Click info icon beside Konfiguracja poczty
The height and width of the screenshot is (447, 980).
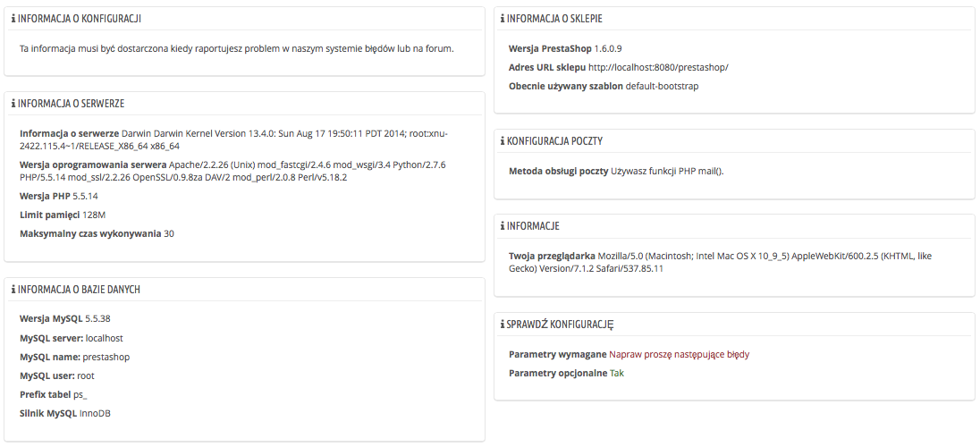(503, 141)
